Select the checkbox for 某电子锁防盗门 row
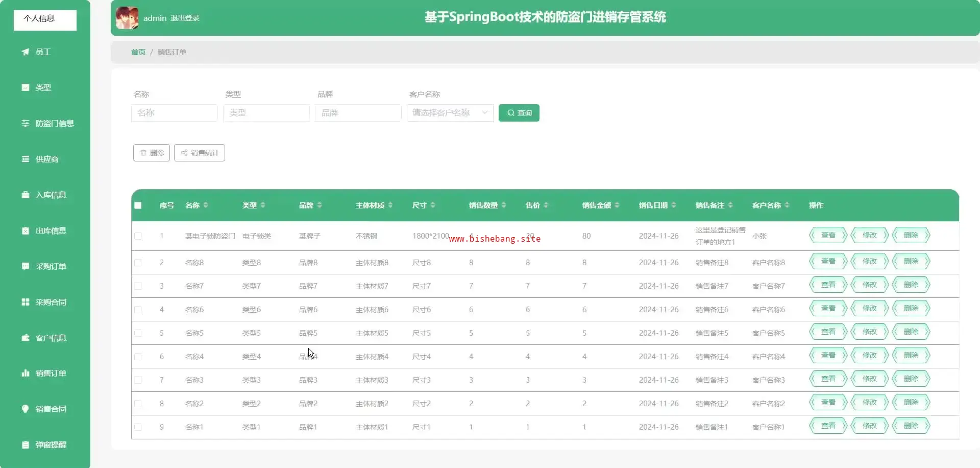 138,236
